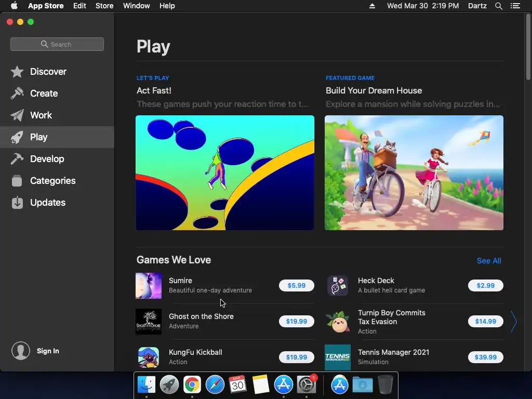Click the Spotlight search icon in menu bar
532x399 pixels.
498,6
